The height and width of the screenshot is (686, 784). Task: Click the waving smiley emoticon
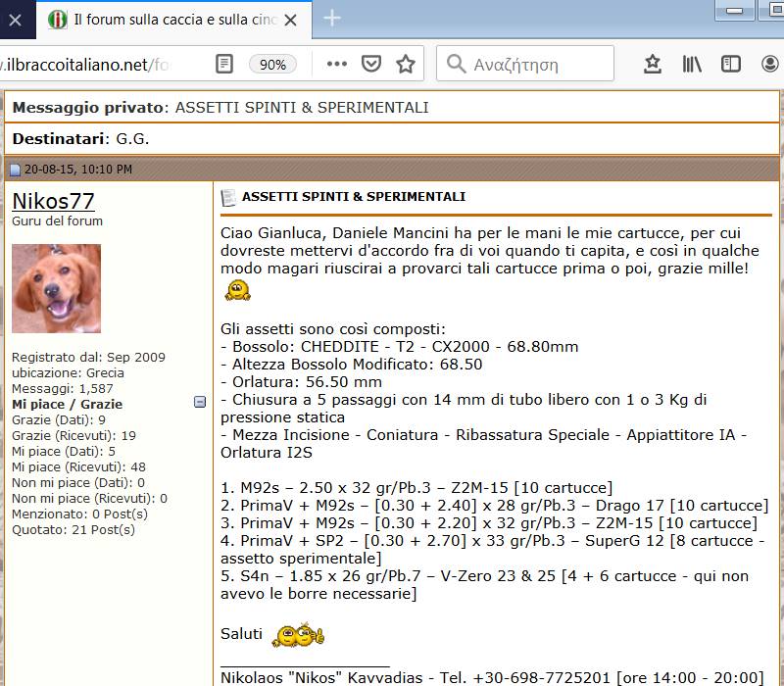[x=237, y=290]
